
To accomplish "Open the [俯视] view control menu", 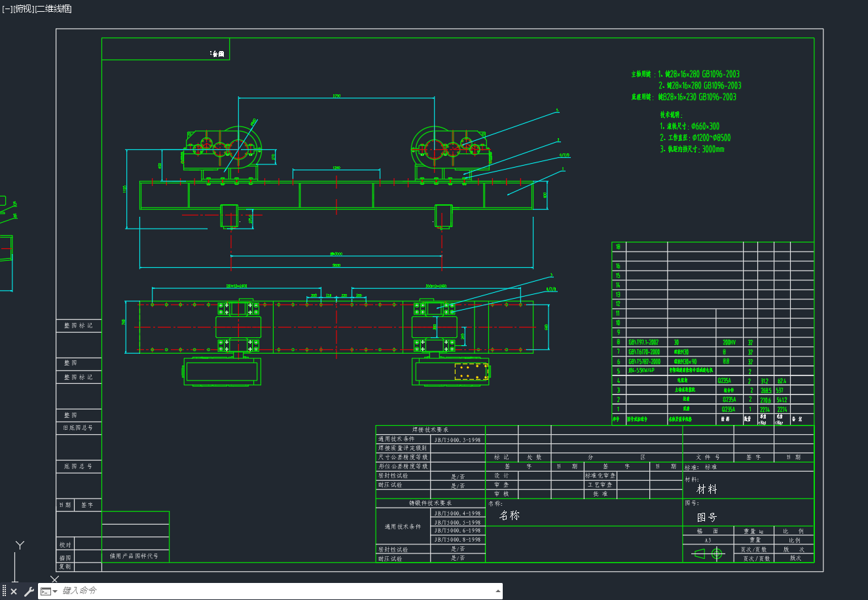I will click(x=24, y=9).
